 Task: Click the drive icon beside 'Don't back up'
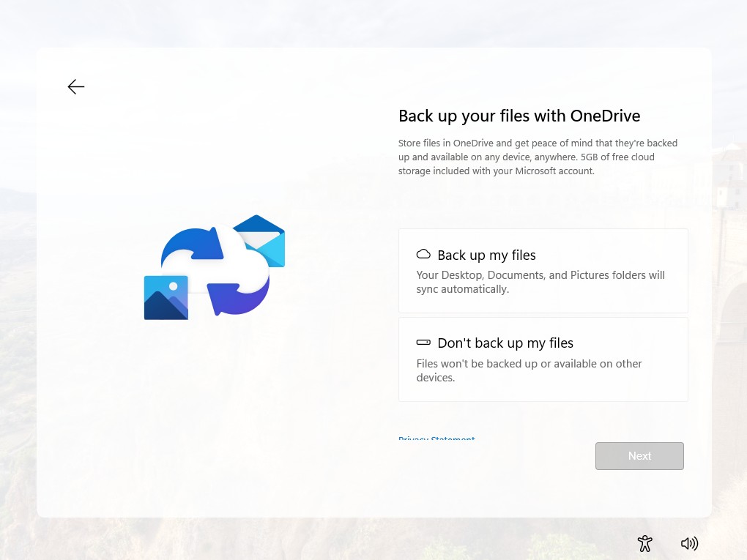tap(423, 343)
